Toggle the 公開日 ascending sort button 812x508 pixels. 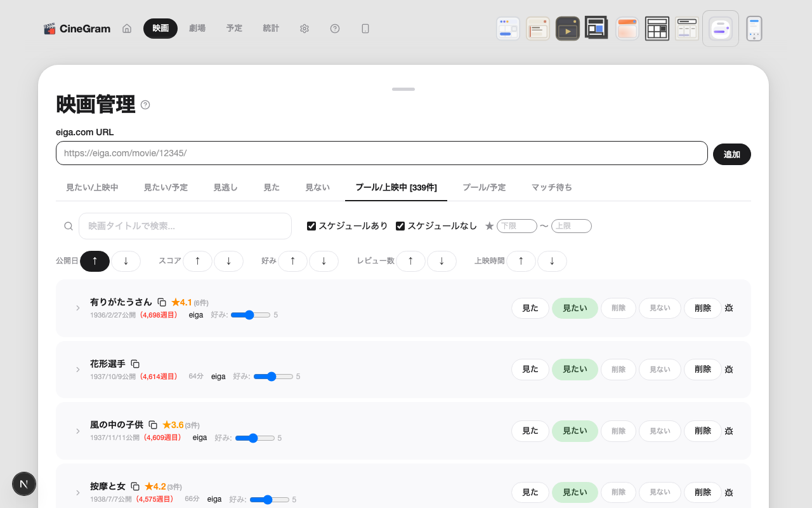95,261
